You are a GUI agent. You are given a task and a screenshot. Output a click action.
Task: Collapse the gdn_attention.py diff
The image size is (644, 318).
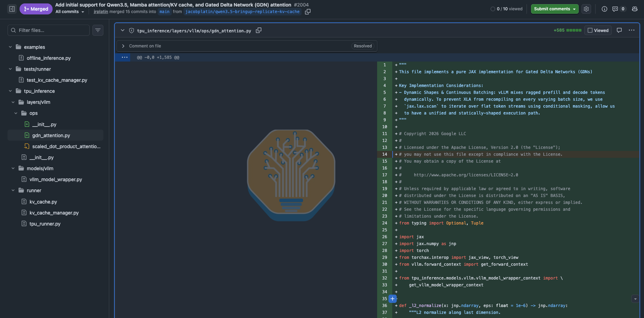pyautogui.click(x=123, y=30)
